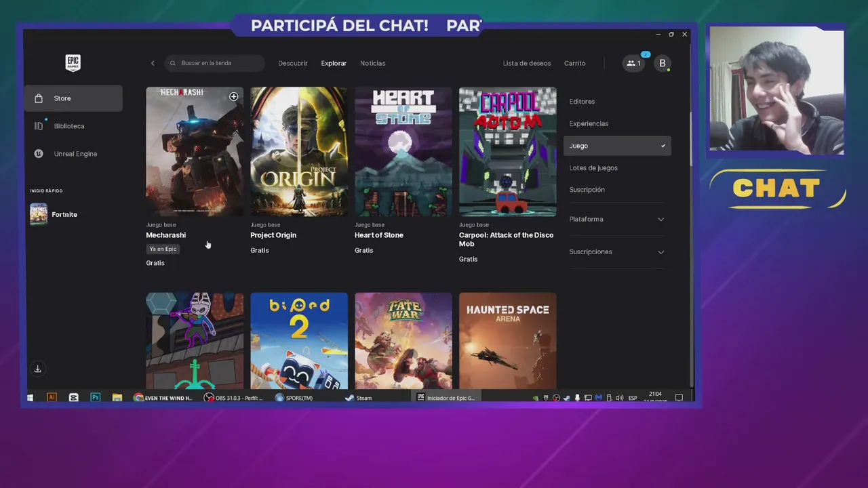The width and height of the screenshot is (868, 488).
Task: Open the Windows Start button
Action: tap(31, 398)
